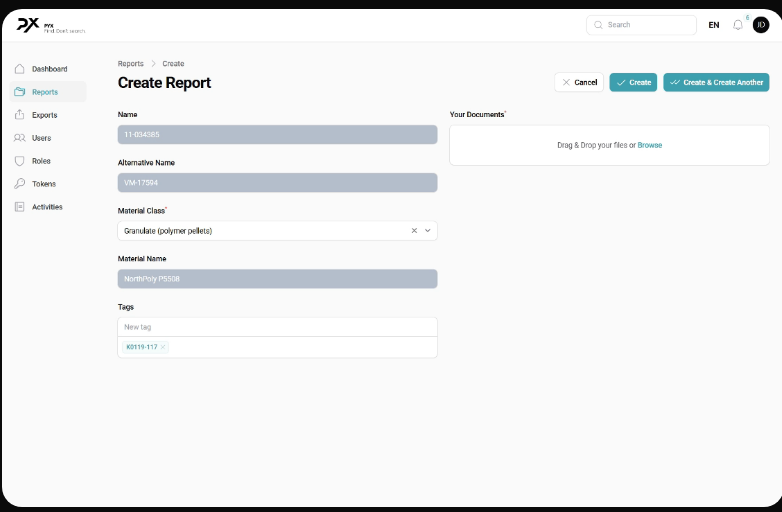Focus the Alternative Name field
782x512 pixels.
pyautogui.click(x=277, y=182)
